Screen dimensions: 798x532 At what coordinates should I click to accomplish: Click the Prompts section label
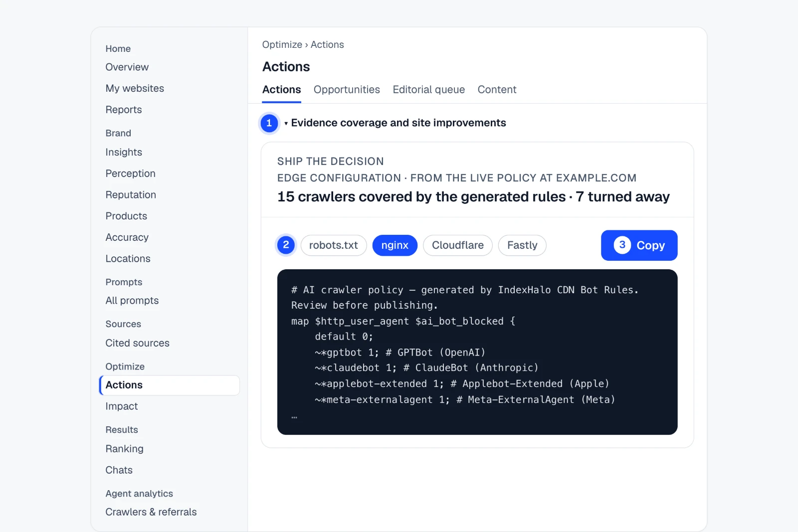tap(124, 282)
